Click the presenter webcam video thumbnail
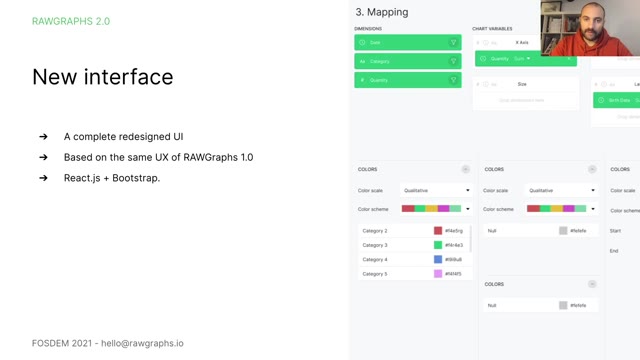This screenshot has height=360, width=640. pyautogui.click(x=590, y=28)
